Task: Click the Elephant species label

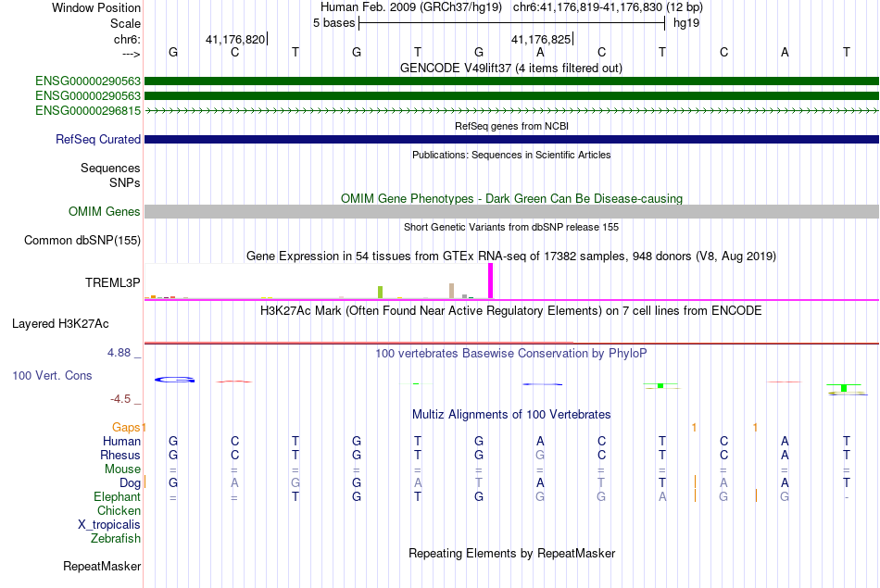Action: click(x=117, y=496)
